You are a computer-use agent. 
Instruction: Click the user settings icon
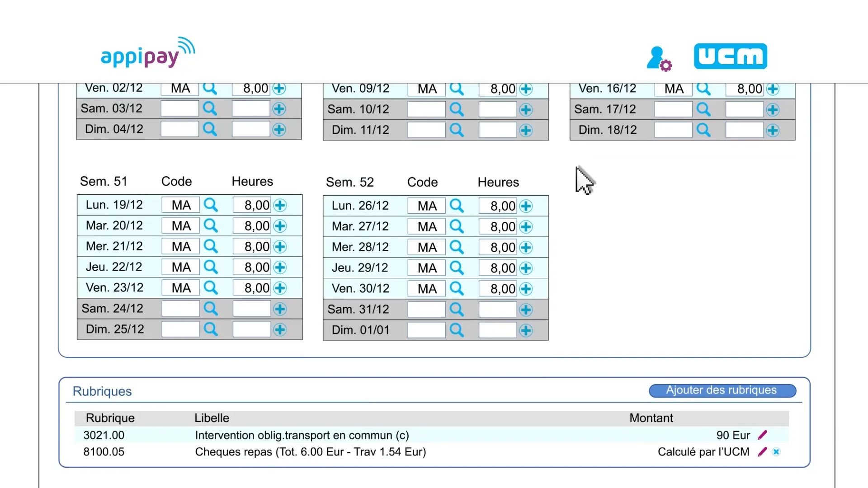[659, 59]
